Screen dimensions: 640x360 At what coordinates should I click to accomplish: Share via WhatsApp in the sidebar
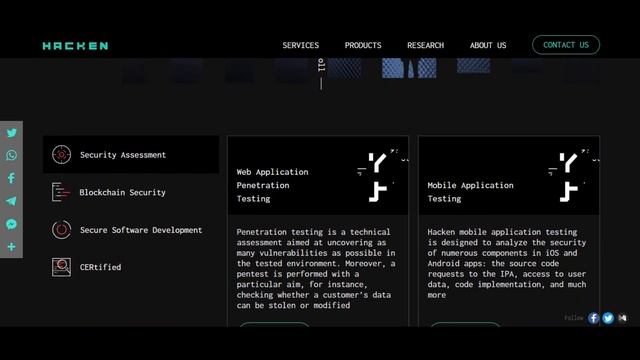coord(11,155)
